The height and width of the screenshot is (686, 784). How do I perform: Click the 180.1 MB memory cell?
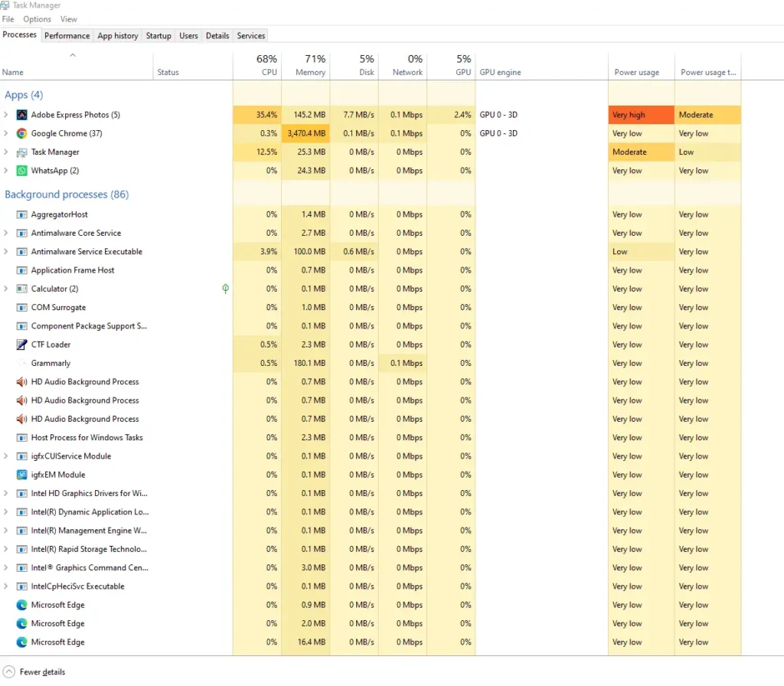coord(305,363)
